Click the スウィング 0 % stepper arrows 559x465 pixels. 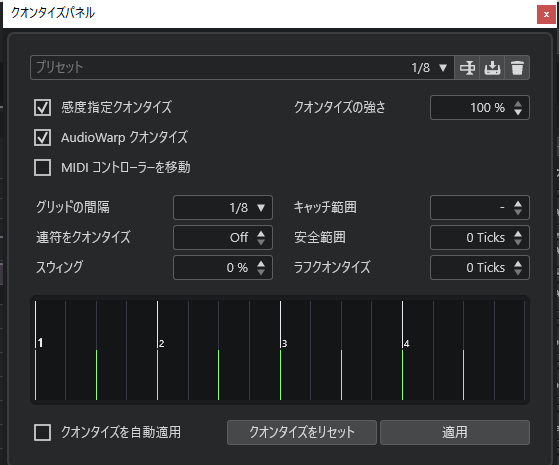coord(261,267)
